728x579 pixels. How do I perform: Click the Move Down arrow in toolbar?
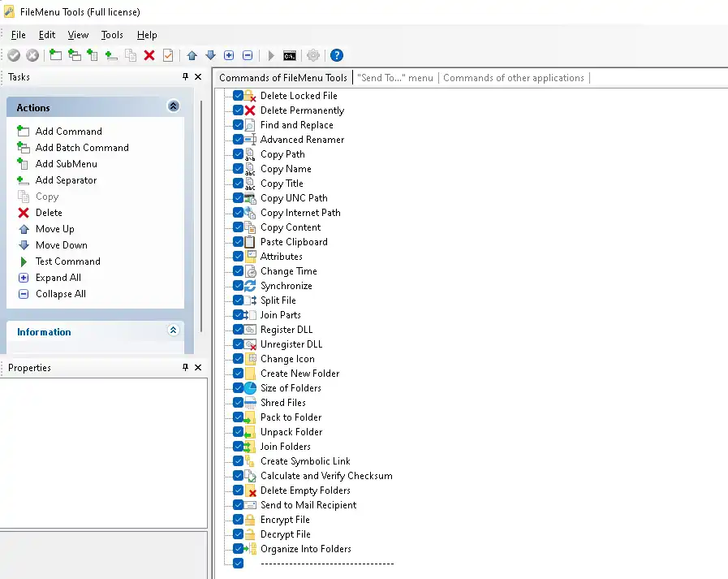210,55
